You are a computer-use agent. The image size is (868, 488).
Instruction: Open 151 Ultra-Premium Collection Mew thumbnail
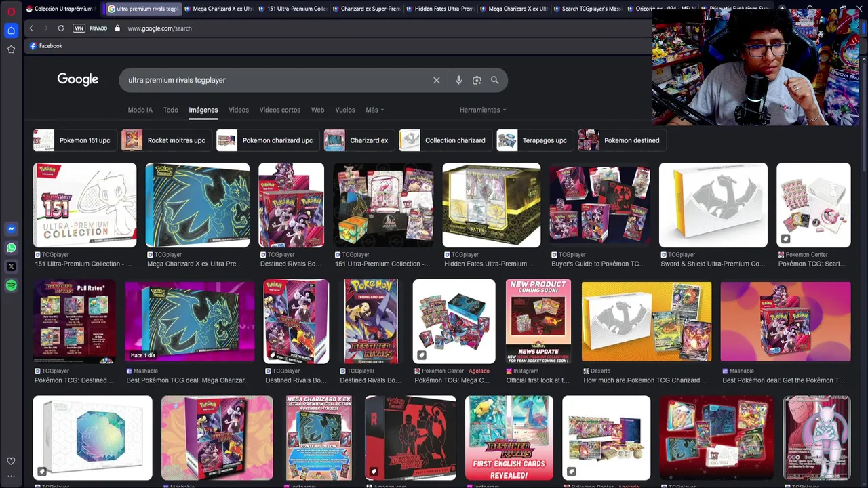coord(85,205)
